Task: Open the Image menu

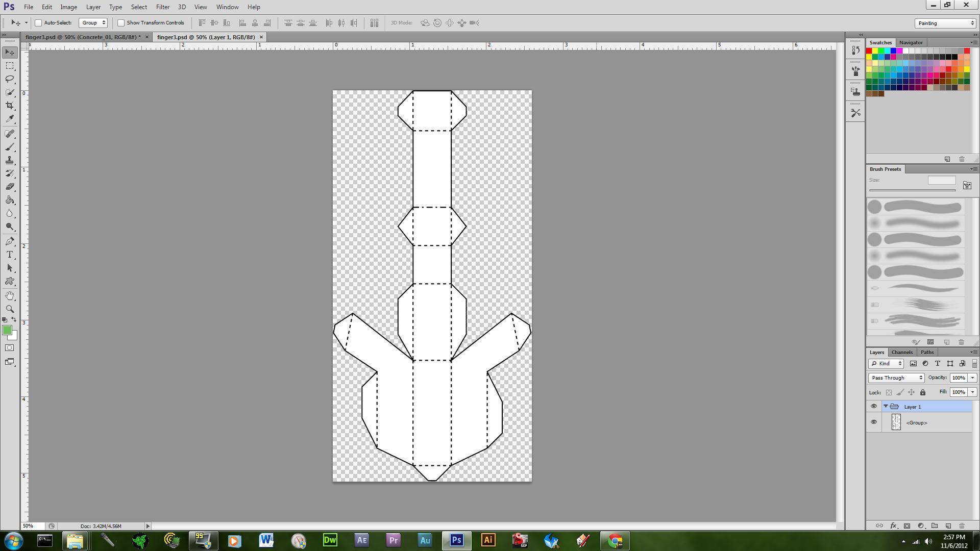Action: pyautogui.click(x=69, y=7)
